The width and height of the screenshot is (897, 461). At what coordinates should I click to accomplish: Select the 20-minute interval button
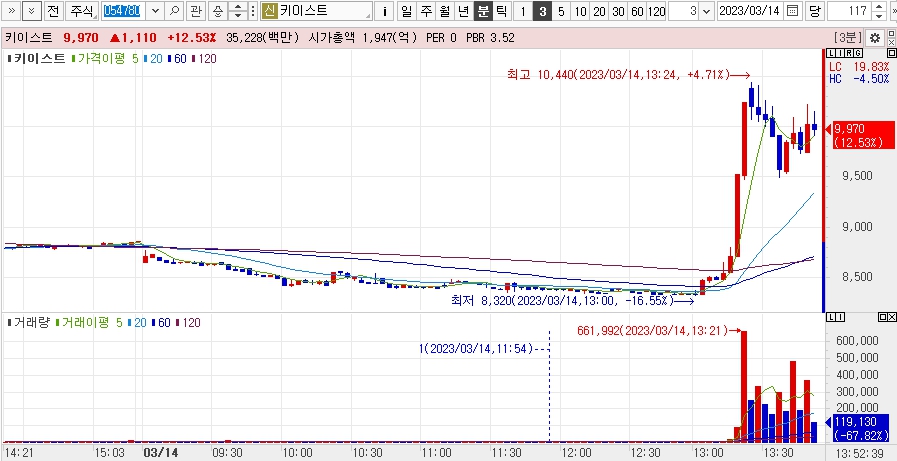[599, 10]
